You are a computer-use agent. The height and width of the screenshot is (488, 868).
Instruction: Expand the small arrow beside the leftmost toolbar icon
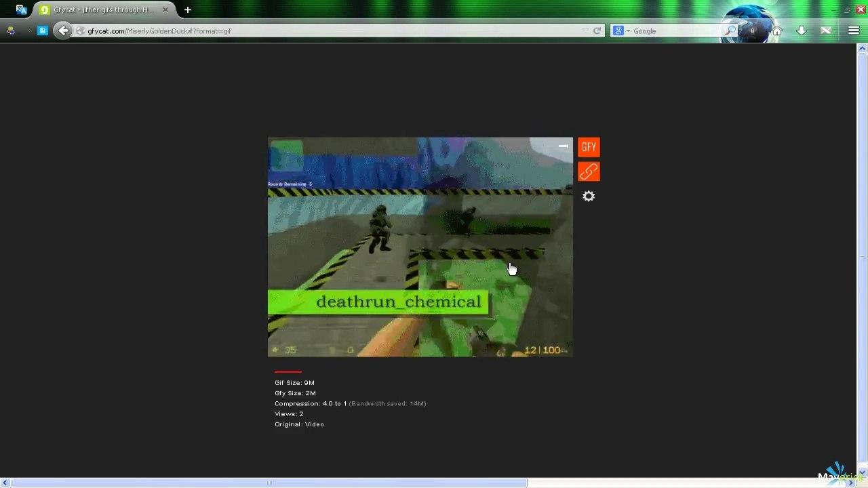[x=28, y=30]
